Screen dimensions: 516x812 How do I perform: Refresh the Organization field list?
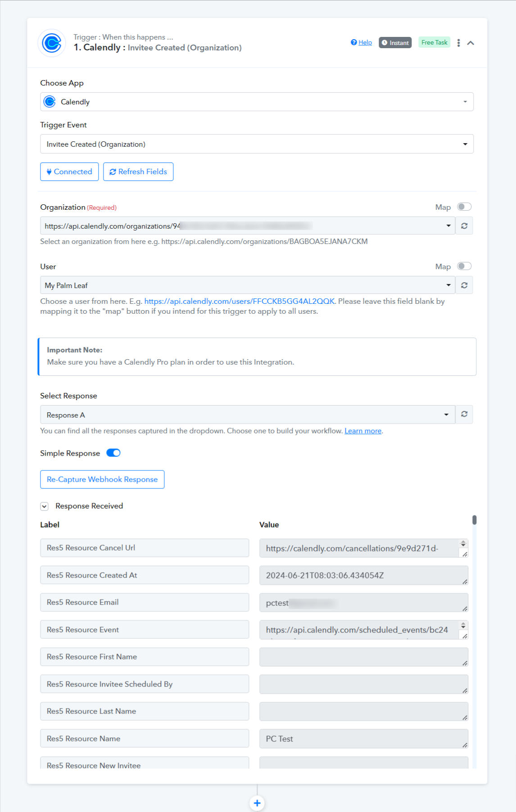coord(464,226)
